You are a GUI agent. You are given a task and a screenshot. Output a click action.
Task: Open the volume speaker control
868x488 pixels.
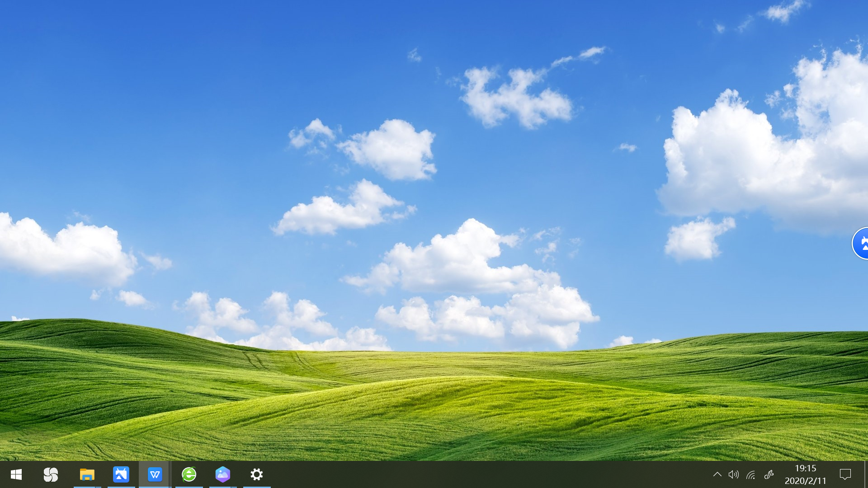coord(733,474)
